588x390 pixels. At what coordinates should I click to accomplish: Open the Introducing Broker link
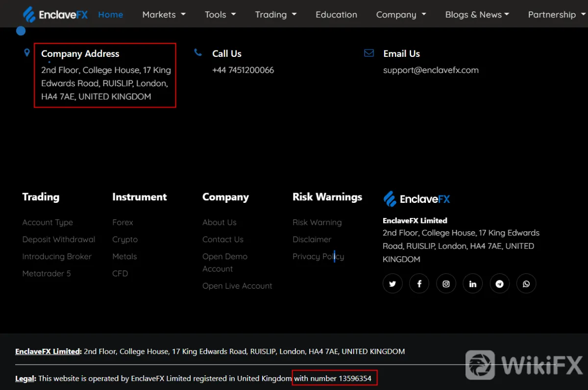57,257
